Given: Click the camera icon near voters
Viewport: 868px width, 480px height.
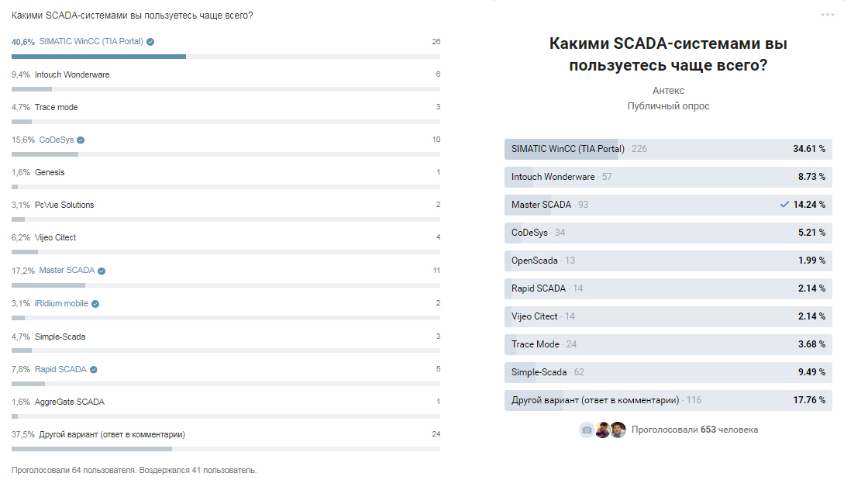Looking at the screenshot, I should point(587,430).
